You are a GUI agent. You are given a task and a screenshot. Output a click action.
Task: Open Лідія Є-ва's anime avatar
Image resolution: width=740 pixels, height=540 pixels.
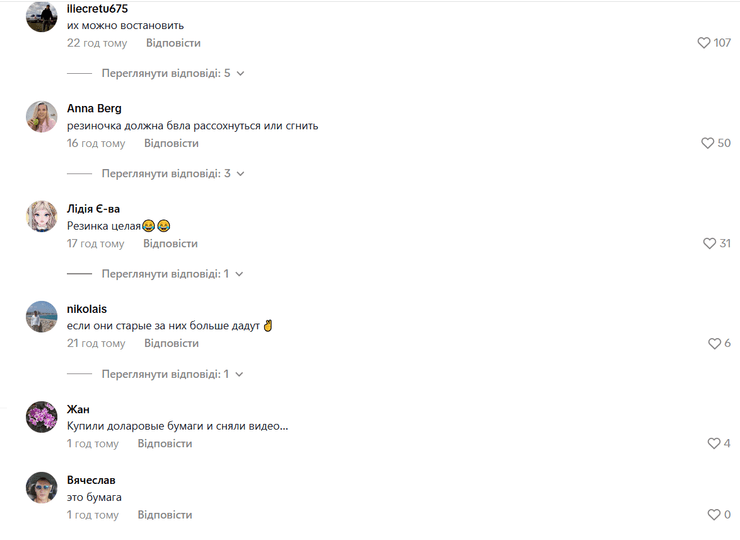pos(42,217)
